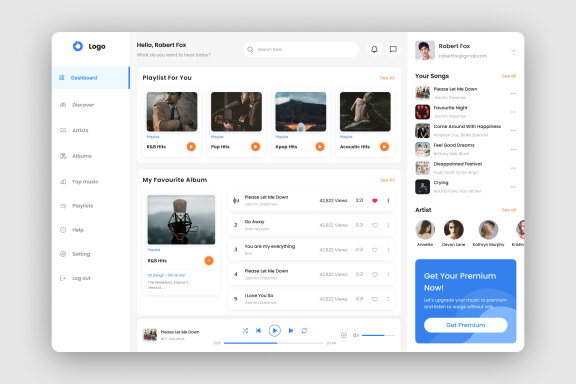This screenshot has height=384, width=576.
Task: Click the search magnifier icon
Action: (250, 49)
